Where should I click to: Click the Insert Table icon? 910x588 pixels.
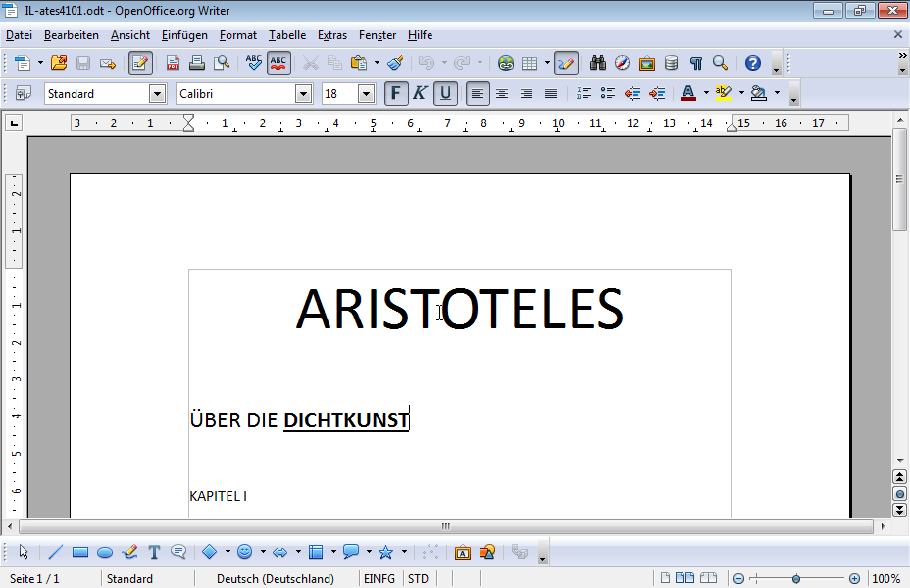(x=530, y=63)
